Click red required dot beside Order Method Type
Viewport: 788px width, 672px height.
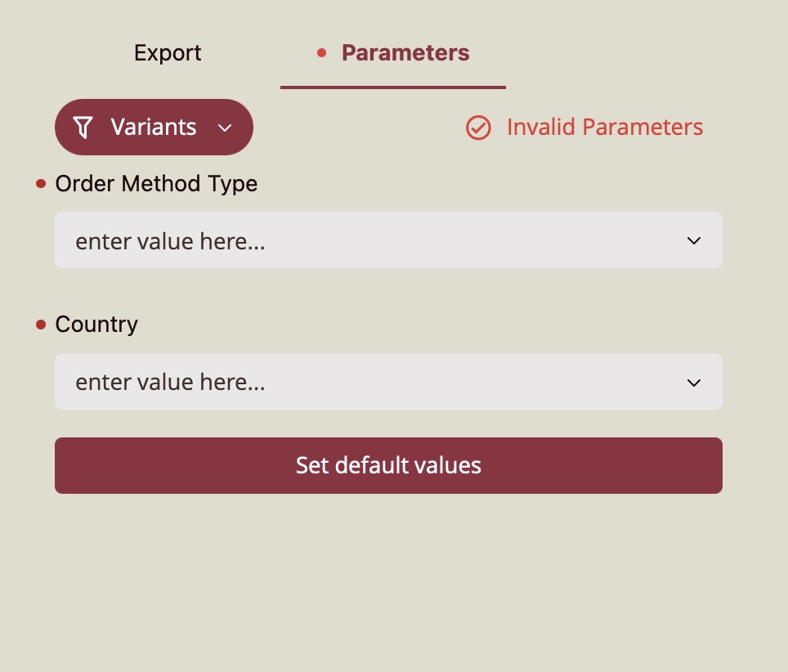pyautogui.click(x=41, y=184)
